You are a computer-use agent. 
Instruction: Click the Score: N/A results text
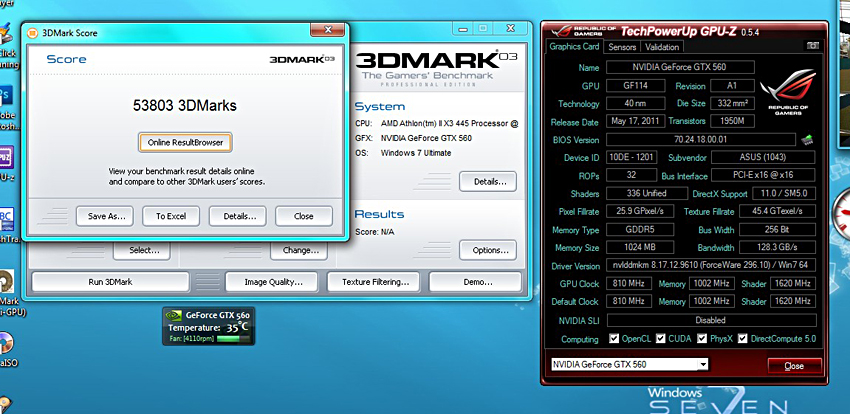pyautogui.click(x=375, y=232)
